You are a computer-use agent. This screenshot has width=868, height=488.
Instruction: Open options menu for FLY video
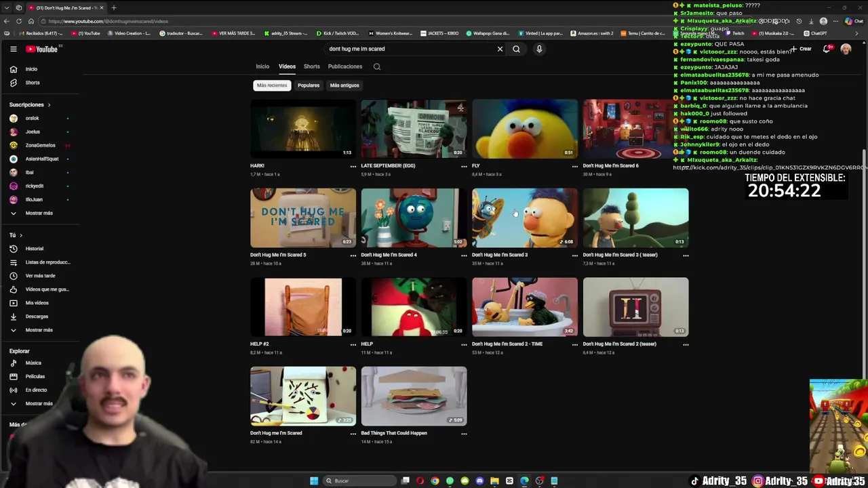(574, 166)
